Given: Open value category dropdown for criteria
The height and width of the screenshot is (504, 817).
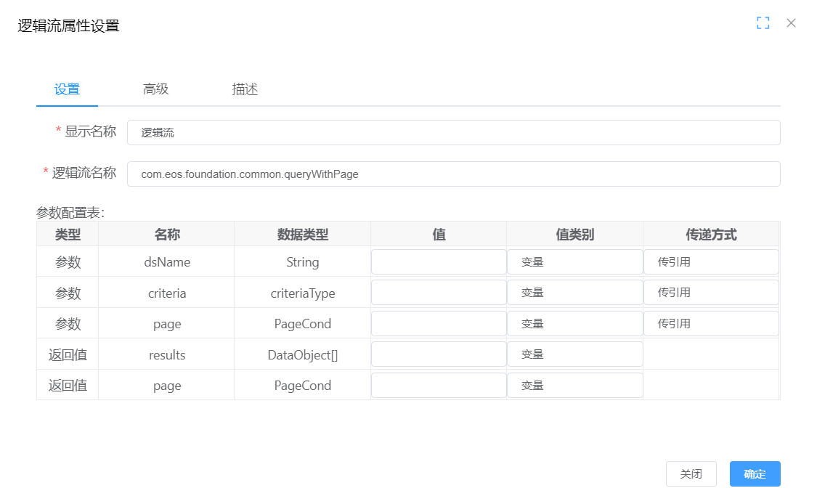Looking at the screenshot, I should click(574, 293).
